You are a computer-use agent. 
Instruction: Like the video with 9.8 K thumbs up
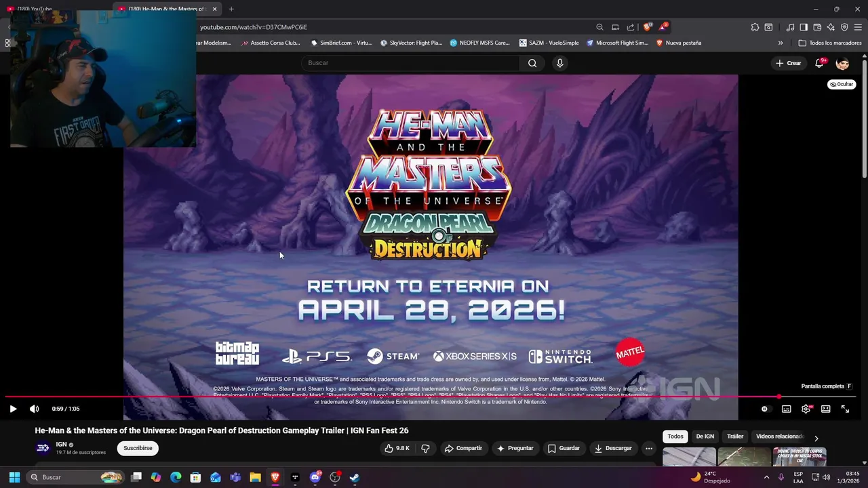[x=397, y=448]
